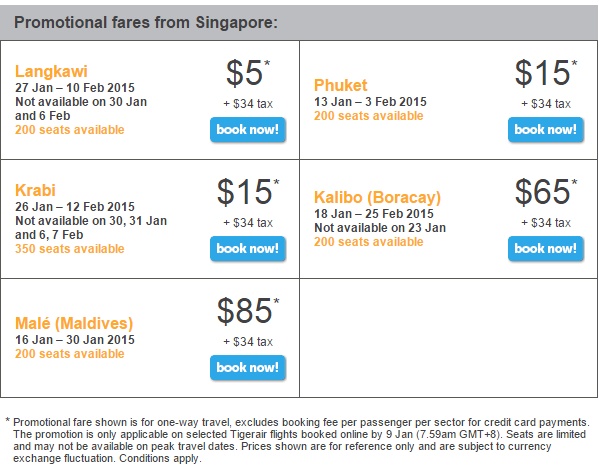Click Kalibo's Not available on 23 Jan note
599x473 pixels.
380,228
